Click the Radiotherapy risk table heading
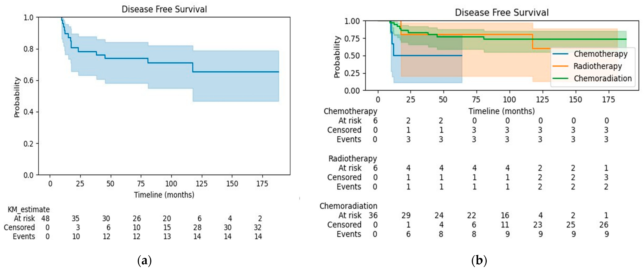Image resolution: width=644 pixels, height=270 pixels. coord(352,159)
